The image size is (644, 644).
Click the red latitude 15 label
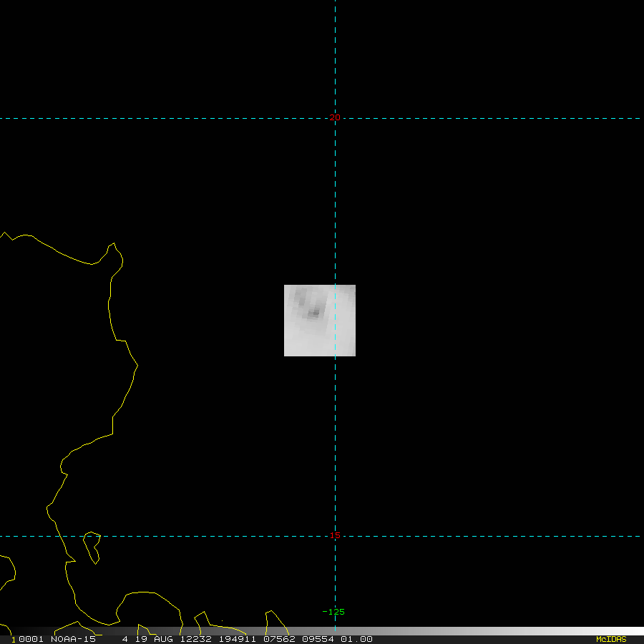[334, 535]
